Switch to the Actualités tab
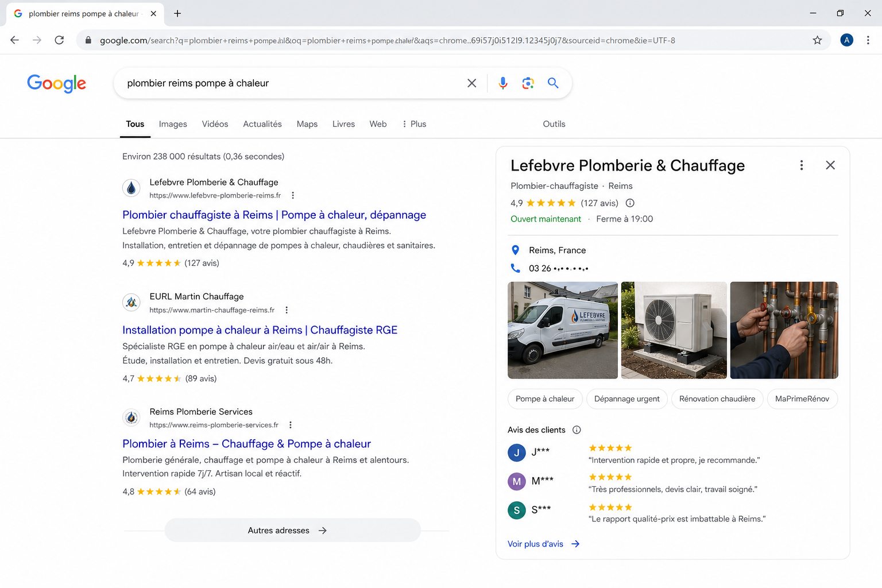This screenshot has height=588, width=882. [x=262, y=124]
